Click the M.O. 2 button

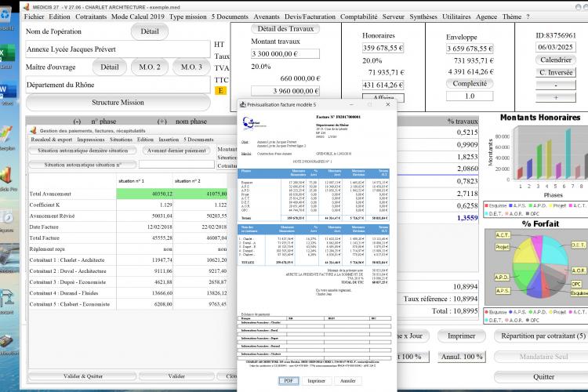click(150, 67)
